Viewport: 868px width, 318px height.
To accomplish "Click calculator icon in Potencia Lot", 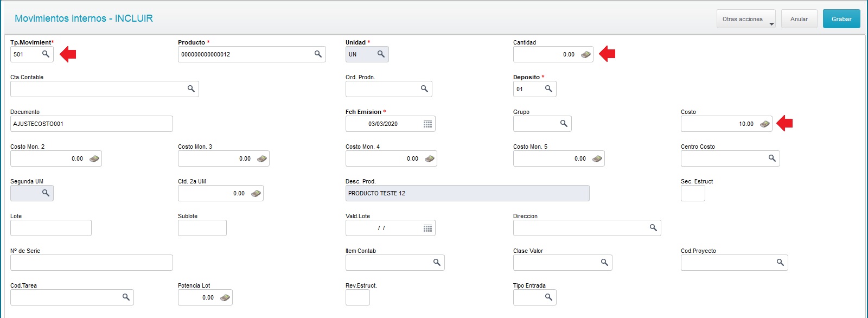I will 225,297.
